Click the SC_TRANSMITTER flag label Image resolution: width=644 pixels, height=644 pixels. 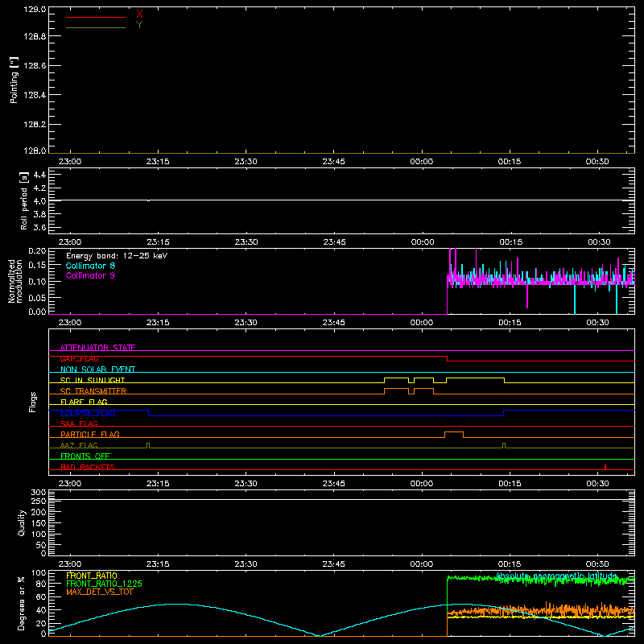click(93, 391)
